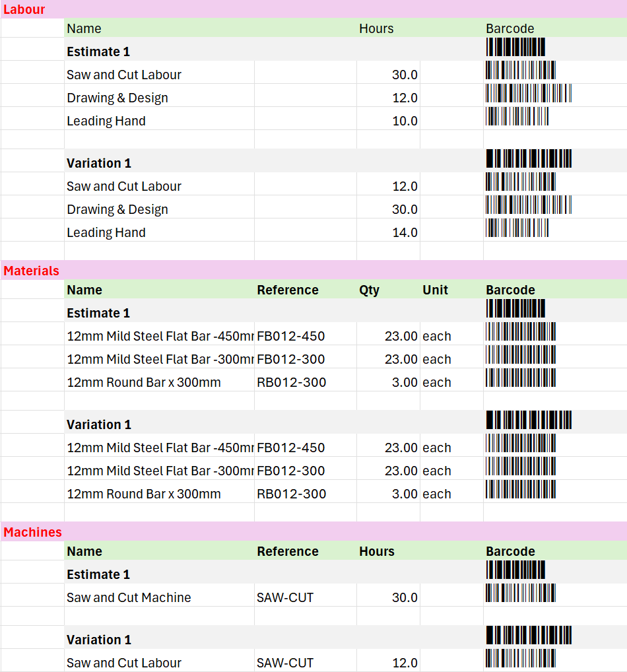This screenshot has height=672, width=627.
Task: Click barcode for Drawing & Design with 12.0 hours
Action: [529, 94]
